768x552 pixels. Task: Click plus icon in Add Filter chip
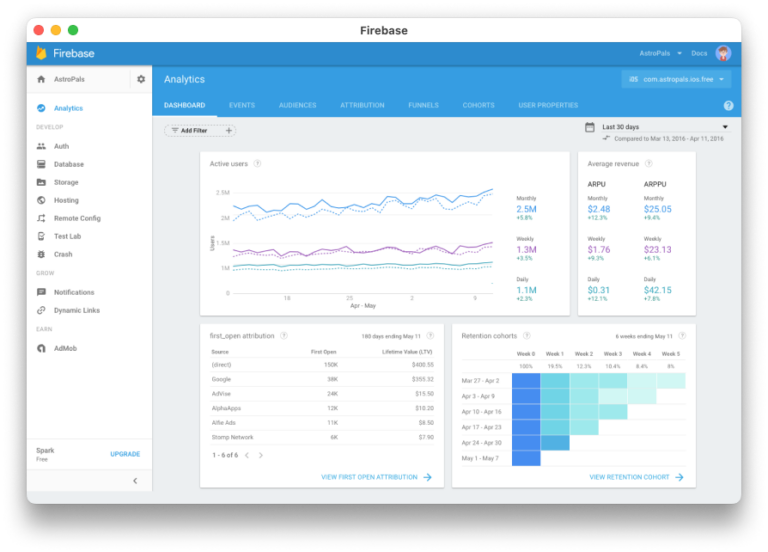pos(229,130)
